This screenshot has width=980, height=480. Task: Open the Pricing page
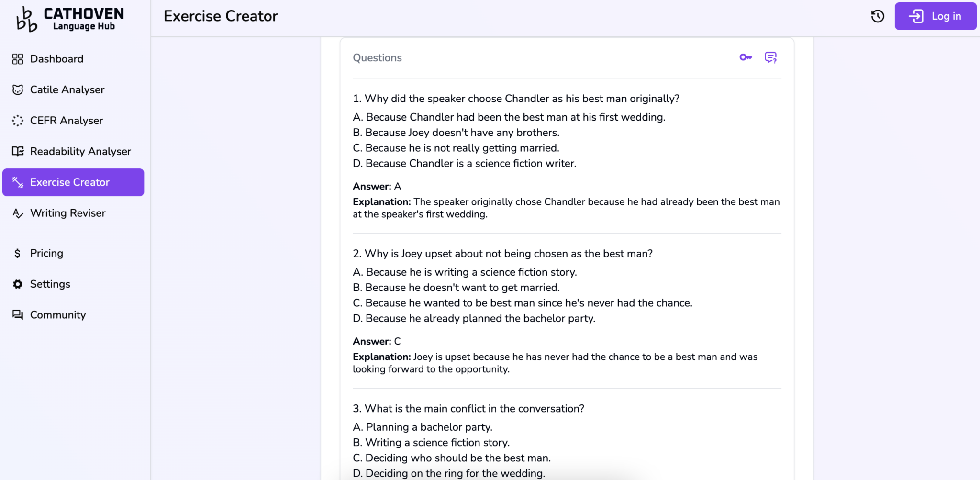46,253
